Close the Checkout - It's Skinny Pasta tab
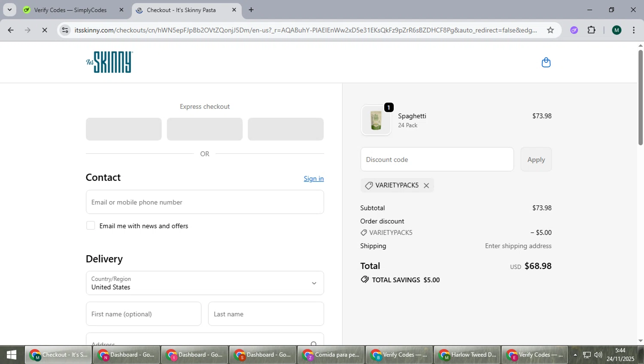The image size is (644, 364). pos(234,10)
